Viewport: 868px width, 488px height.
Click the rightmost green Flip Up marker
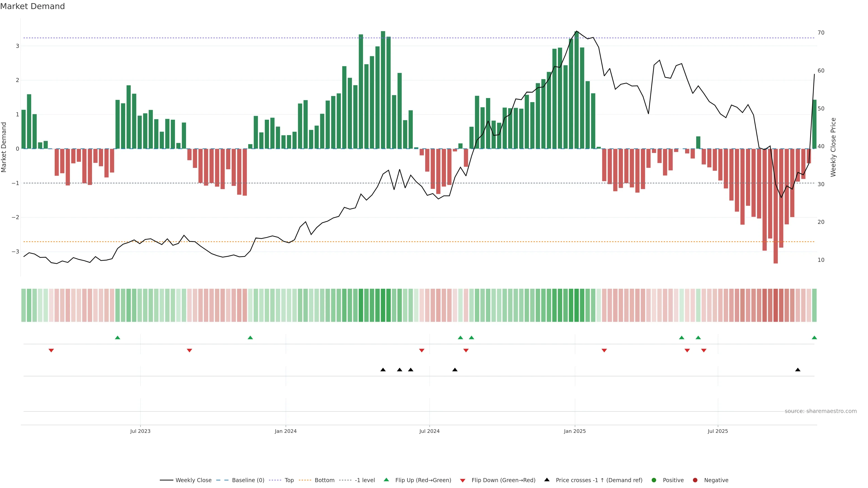pyautogui.click(x=814, y=338)
